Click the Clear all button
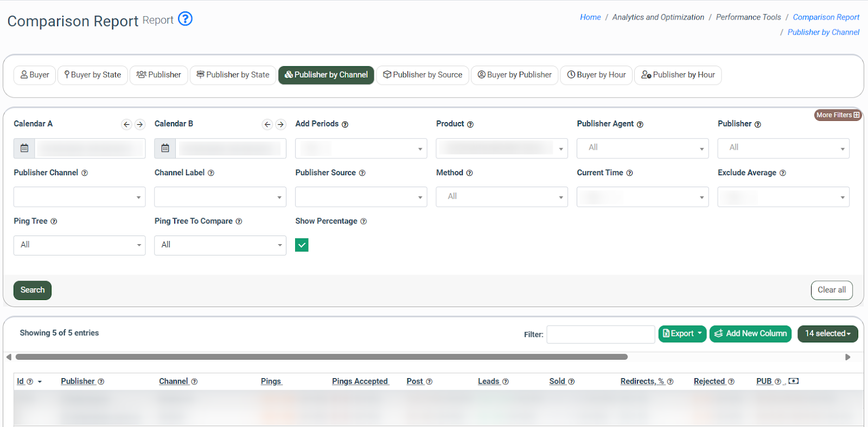Viewport: 868px width, 427px height. (x=831, y=290)
